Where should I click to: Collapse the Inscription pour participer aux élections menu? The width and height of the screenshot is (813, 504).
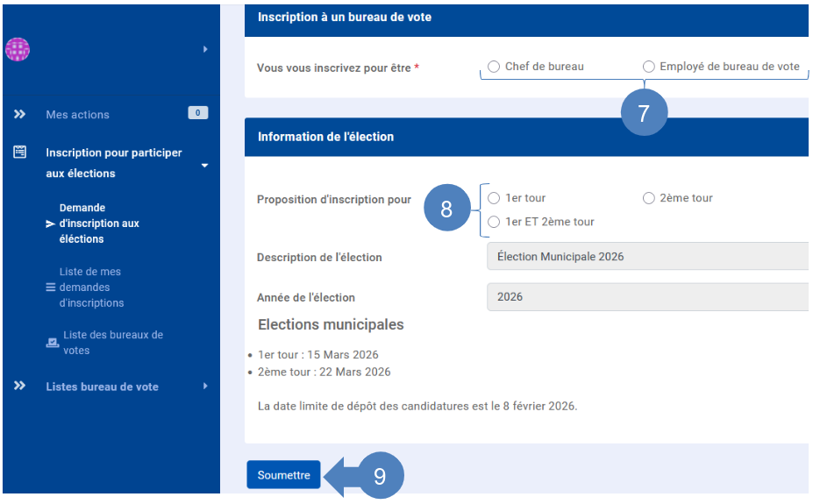point(205,165)
